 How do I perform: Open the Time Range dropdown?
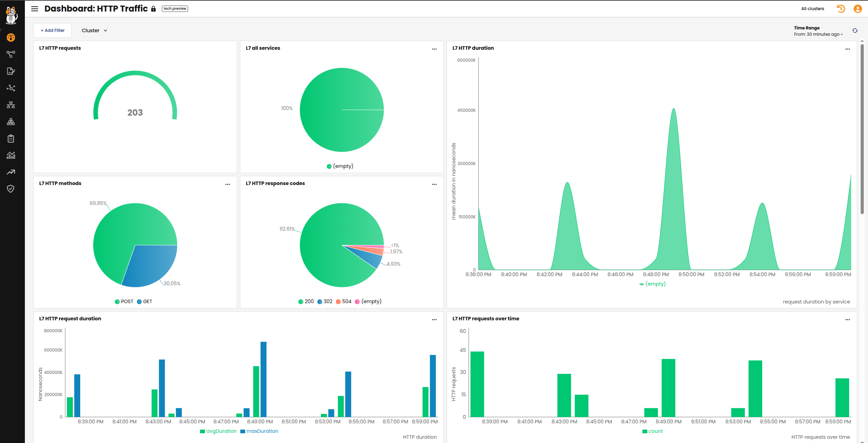click(818, 34)
